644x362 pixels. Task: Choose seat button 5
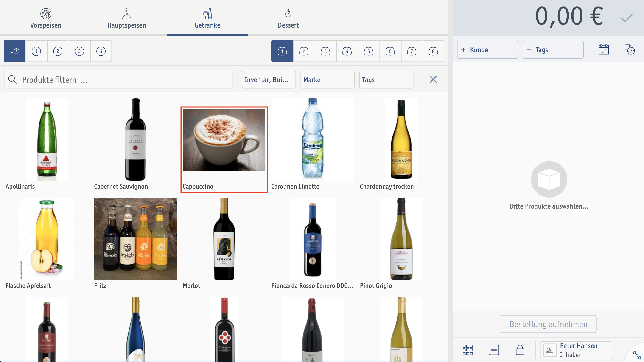tap(369, 51)
